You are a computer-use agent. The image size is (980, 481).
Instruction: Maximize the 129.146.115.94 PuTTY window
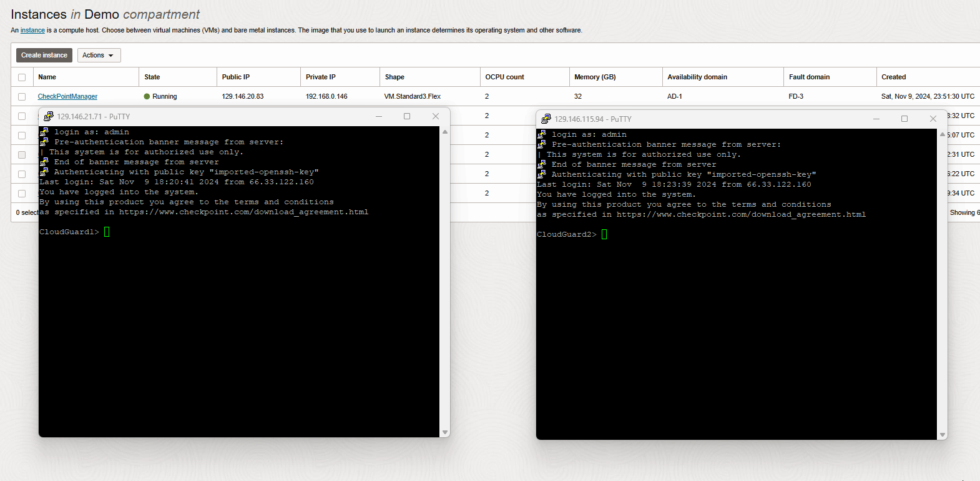(904, 119)
